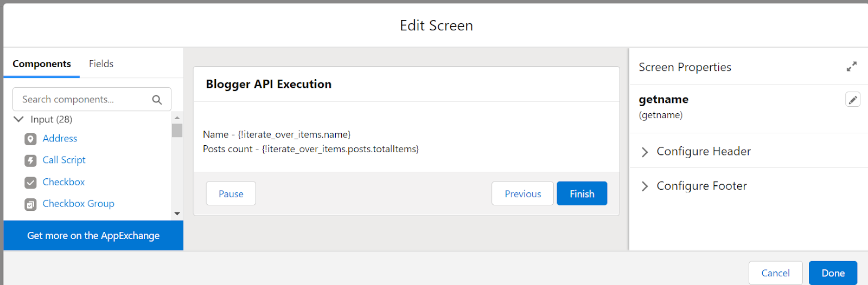Expand Configure Footer section
This screenshot has height=285, width=868.
pos(645,186)
